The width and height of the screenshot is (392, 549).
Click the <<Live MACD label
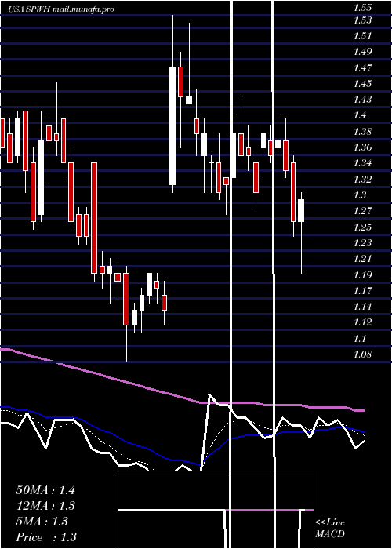[330, 529]
